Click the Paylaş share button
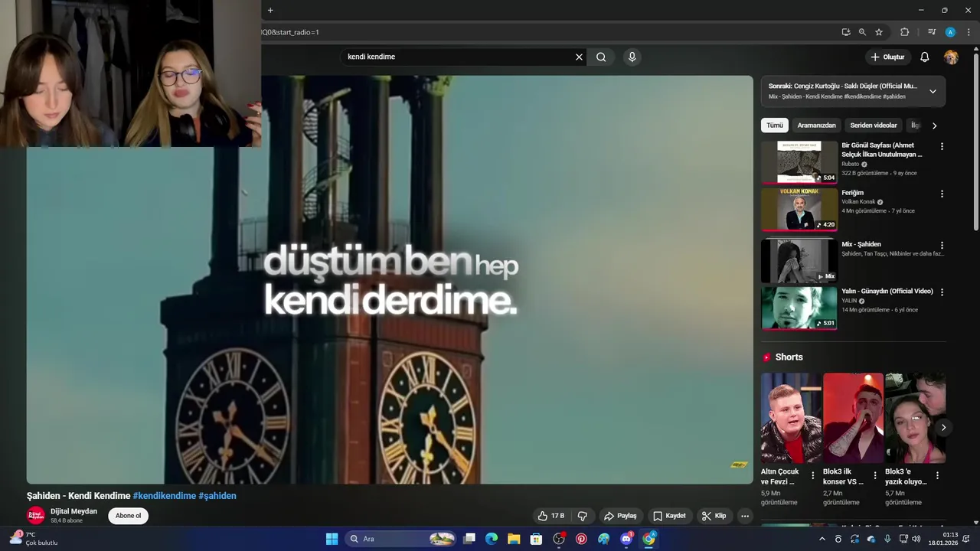This screenshot has height=551, width=980. point(620,516)
